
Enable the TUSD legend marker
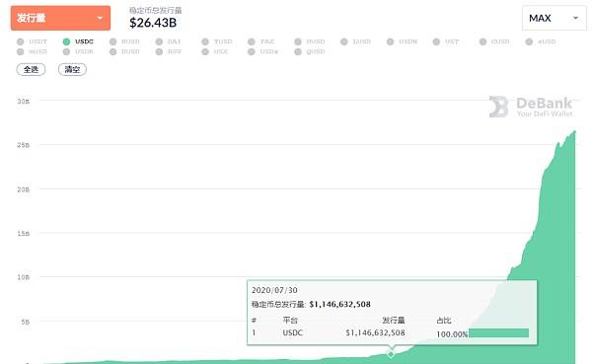(205, 41)
